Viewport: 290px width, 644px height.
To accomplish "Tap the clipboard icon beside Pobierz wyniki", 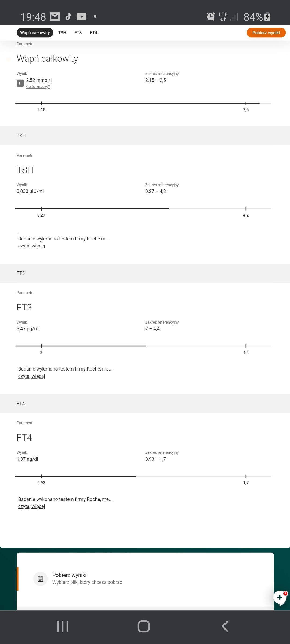I will point(40,579).
